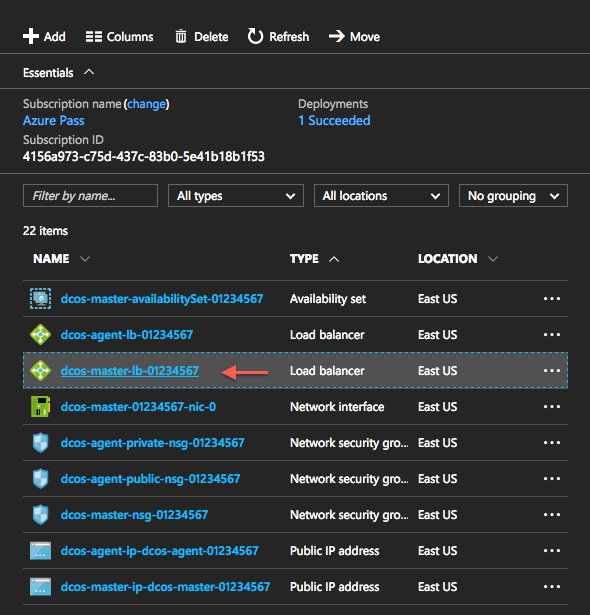The height and width of the screenshot is (615, 590).
Task: Open more options for dcos-agent-lb-01234567 row
Action: pyautogui.click(x=552, y=335)
